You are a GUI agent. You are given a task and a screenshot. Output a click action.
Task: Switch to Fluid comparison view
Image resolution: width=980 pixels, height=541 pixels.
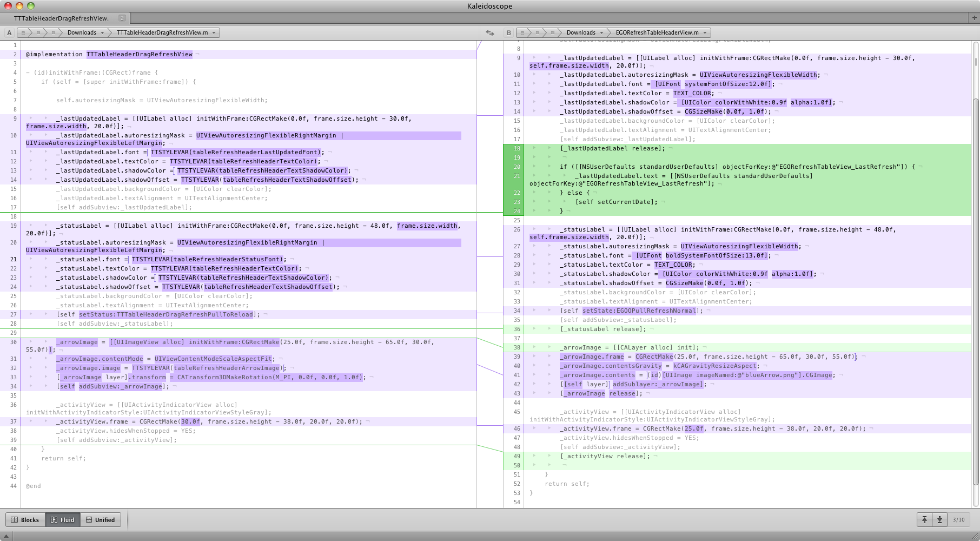point(63,520)
